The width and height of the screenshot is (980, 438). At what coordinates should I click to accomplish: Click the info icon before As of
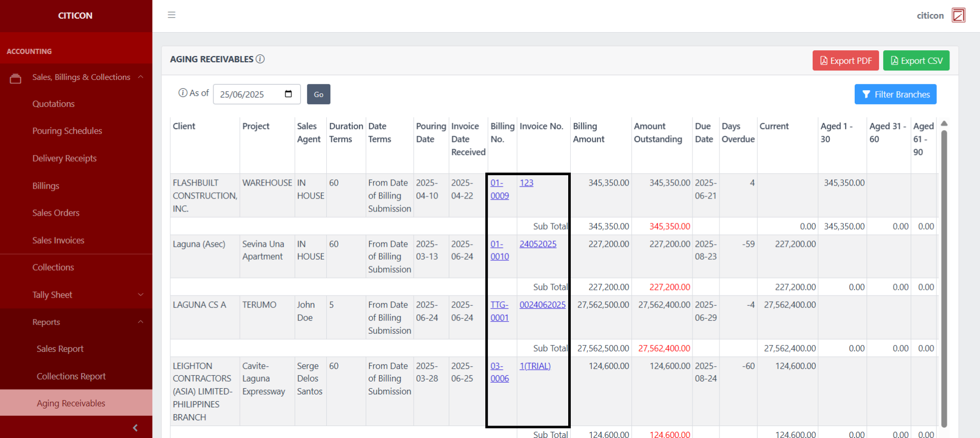[x=182, y=93]
